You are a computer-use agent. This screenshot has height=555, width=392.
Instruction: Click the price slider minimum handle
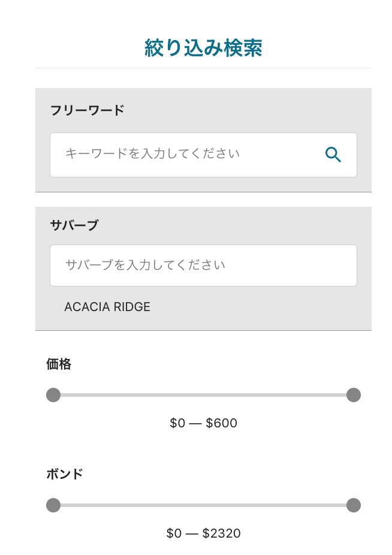pos(53,395)
